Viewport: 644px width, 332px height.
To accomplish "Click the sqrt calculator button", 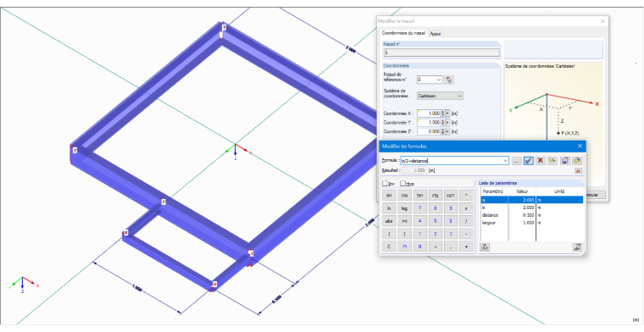I will click(451, 196).
